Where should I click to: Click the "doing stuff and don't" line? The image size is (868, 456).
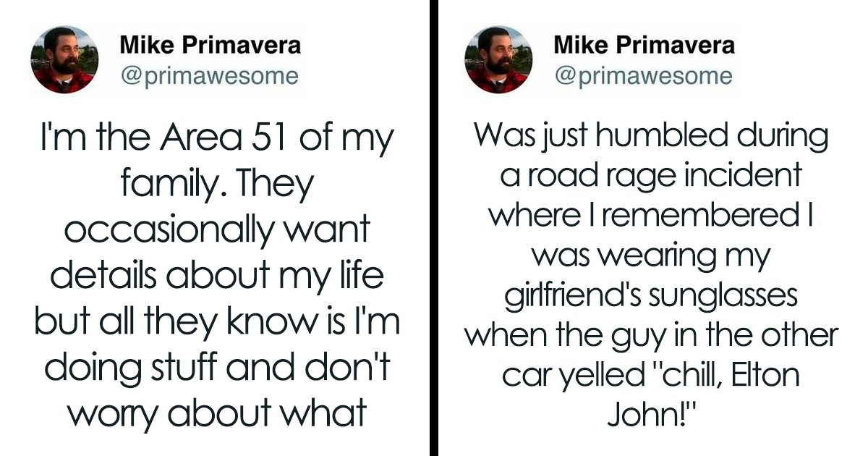pos(217,368)
